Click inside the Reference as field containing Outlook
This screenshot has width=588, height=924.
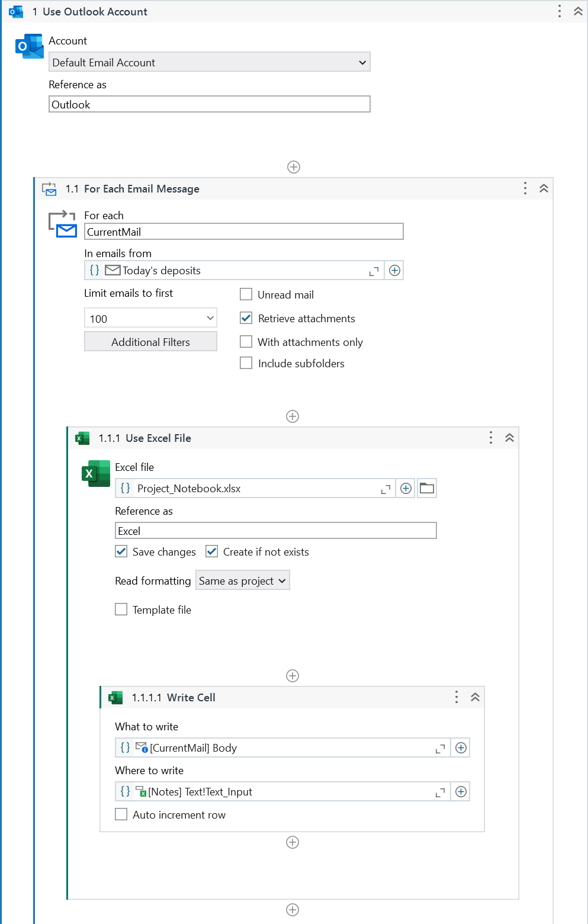209,104
